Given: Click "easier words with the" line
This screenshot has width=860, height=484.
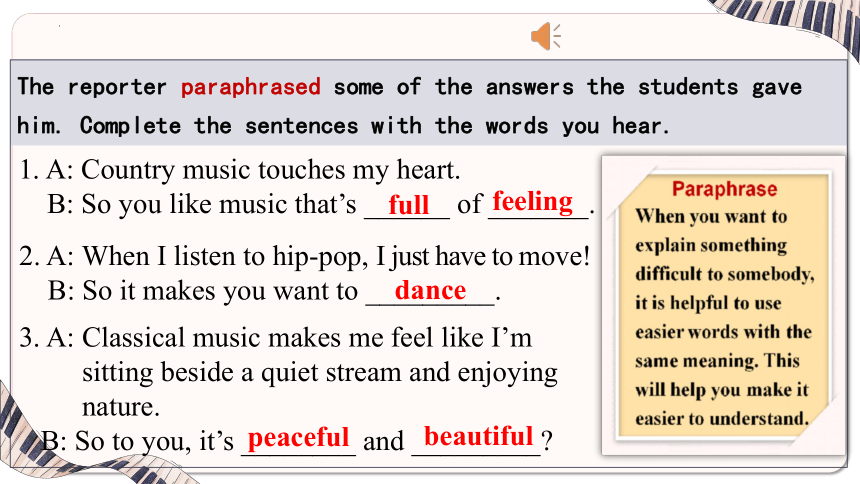Looking at the screenshot, I should point(723,332).
